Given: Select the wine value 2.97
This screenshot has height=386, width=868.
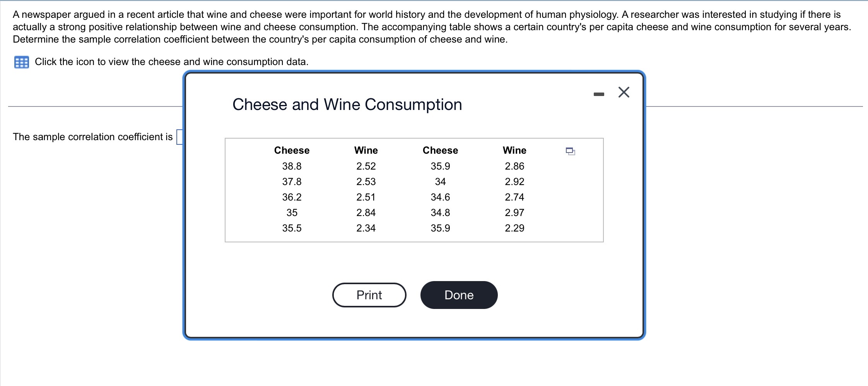Looking at the screenshot, I should [x=514, y=213].
